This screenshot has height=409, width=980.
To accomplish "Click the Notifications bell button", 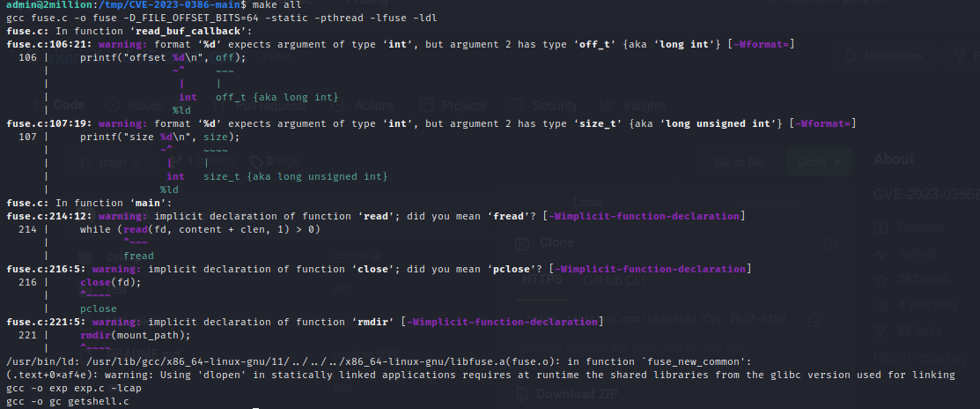I will coord(885,56).
